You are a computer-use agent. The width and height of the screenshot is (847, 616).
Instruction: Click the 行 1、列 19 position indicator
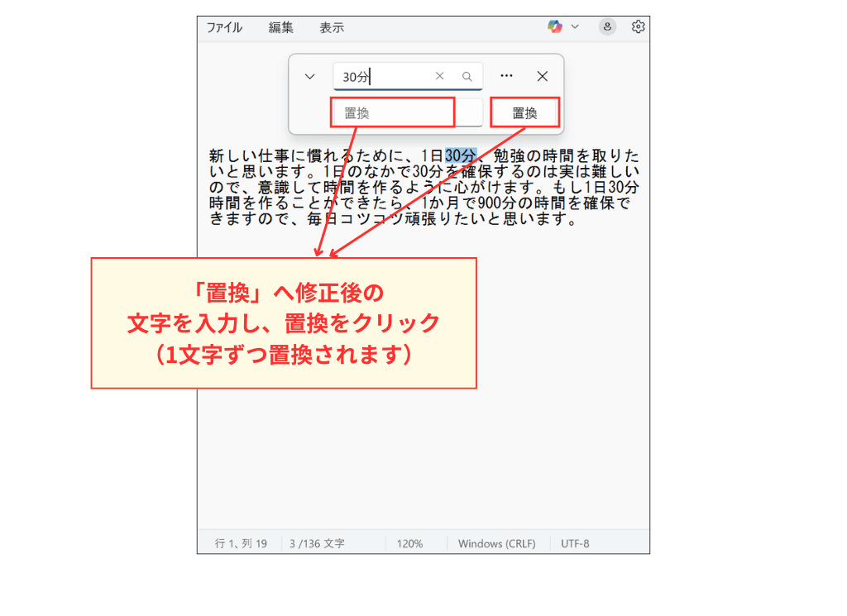click(x=241, y=543)
